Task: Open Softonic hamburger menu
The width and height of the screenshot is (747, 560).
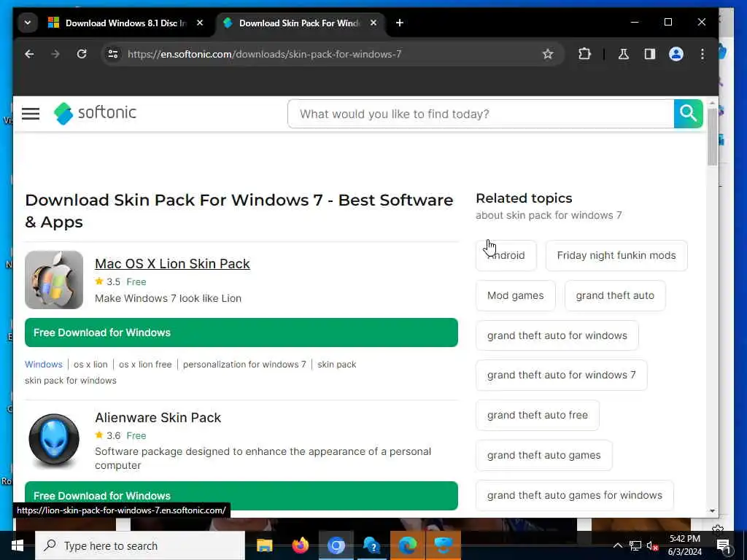Action: (31, 114)
